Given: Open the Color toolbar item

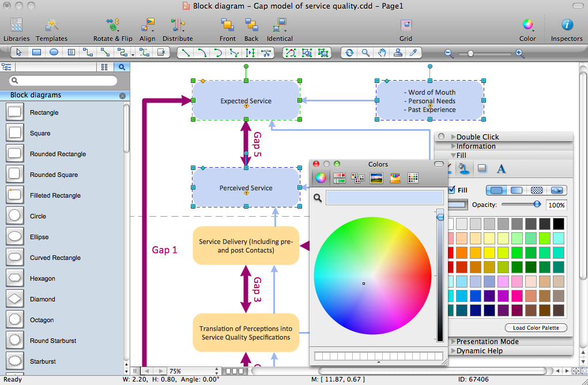Looking at the screenshot, I should tap(527, 29).
